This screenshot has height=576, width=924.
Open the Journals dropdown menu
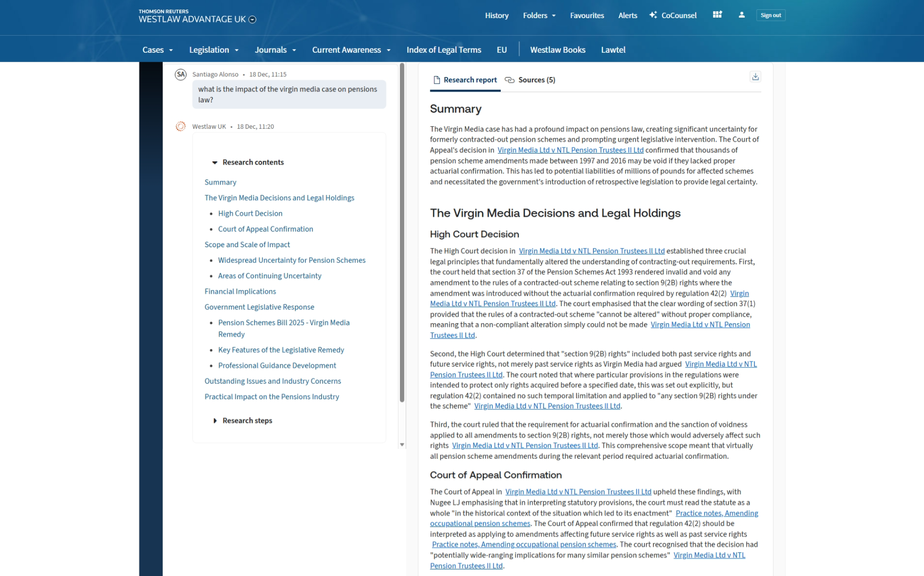coord(275,50)
